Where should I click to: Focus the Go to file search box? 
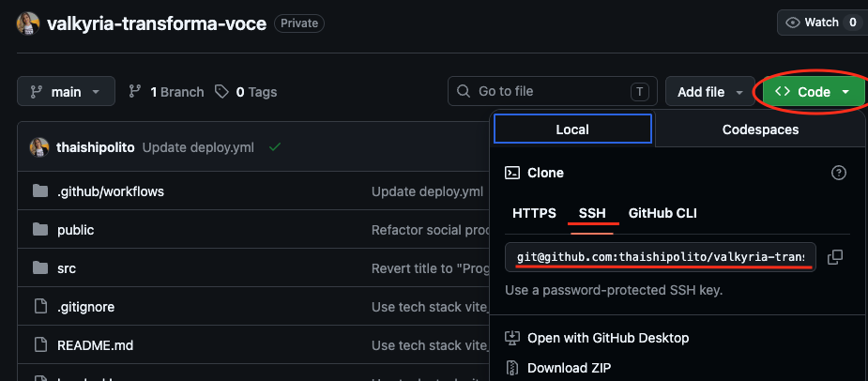tap(553, 91)
